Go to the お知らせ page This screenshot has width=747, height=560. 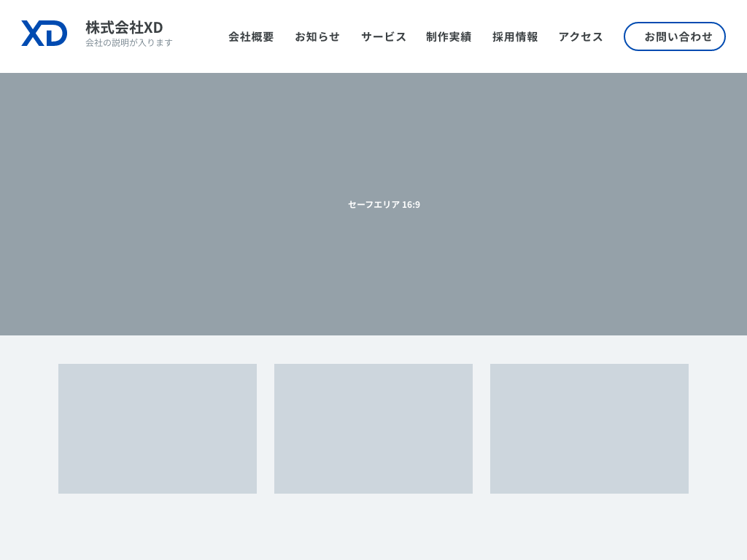click(x=317, y=36)
